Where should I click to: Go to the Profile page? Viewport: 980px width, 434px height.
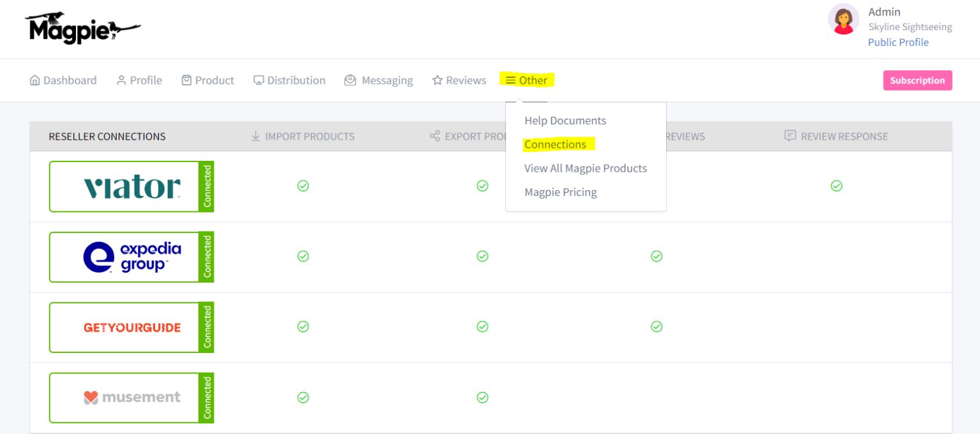pyautogui.click(x=139, y=80)
